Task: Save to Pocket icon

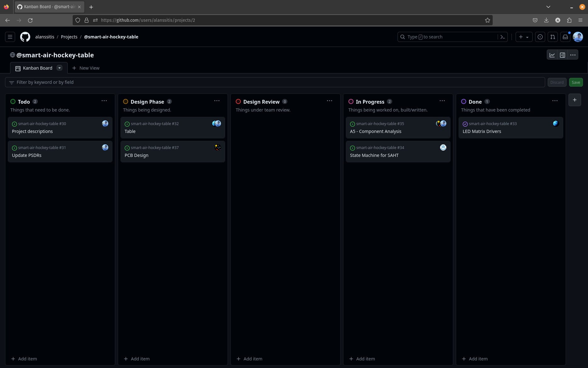Action: [535, 20]
